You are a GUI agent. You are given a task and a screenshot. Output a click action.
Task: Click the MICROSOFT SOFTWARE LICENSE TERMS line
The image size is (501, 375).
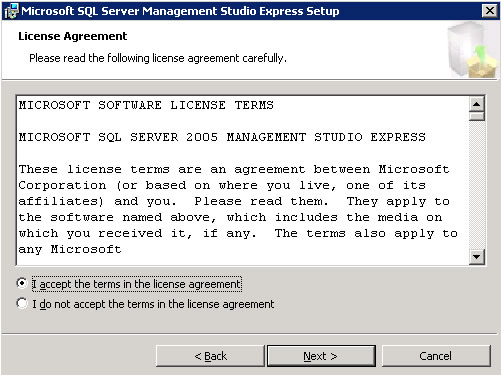click(x=146, y=105)
